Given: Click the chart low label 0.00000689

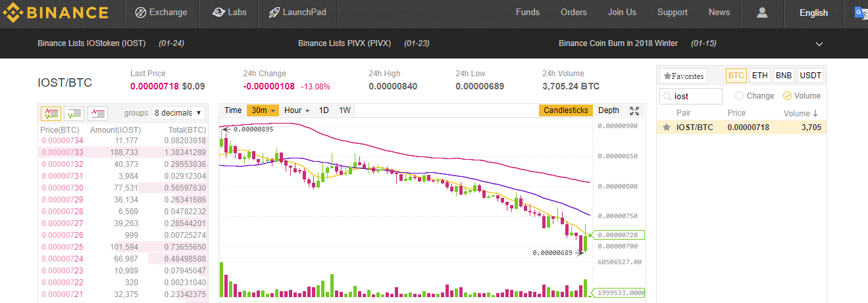Looking at the screenshot, I should [553, 252].
